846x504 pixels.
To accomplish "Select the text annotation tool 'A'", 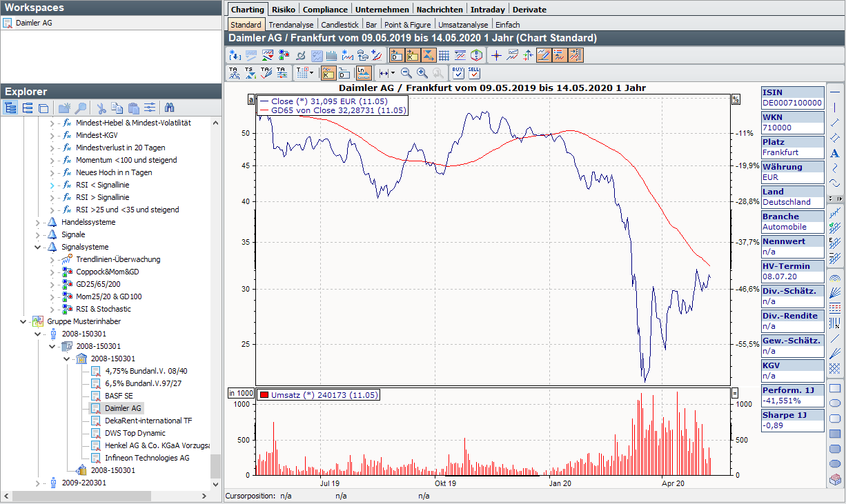I will (x=834, y=153).
